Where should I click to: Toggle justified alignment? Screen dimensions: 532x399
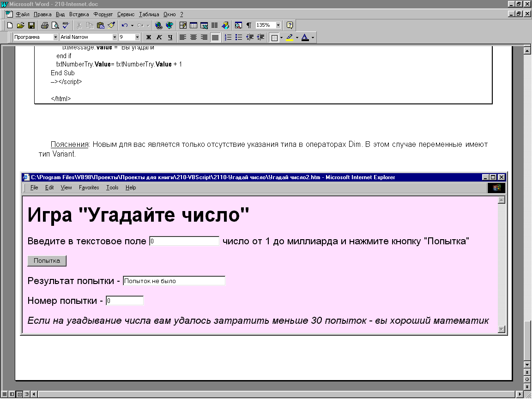tap(215, 37)
